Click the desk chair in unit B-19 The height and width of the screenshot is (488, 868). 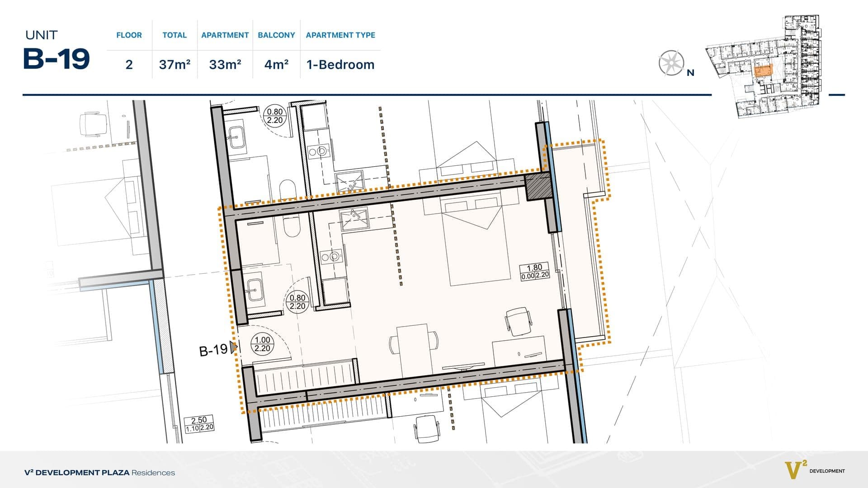coord(519,321)
